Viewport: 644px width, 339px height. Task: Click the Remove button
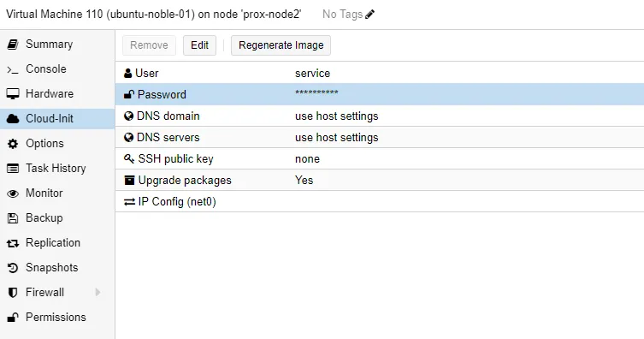149,45
